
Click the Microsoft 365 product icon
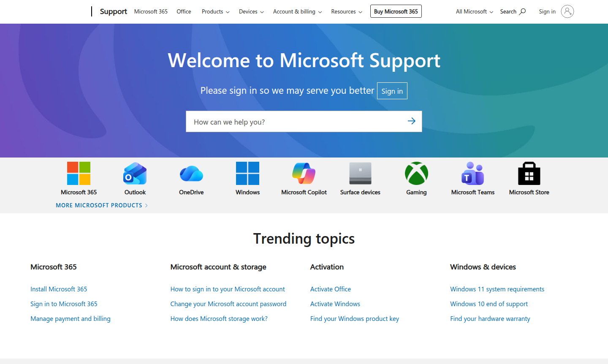click(79, 174)
